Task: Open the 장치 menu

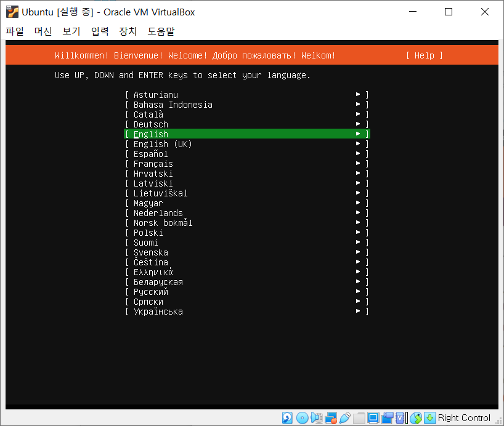Action: pyautogui.click(x=128, y=31)
